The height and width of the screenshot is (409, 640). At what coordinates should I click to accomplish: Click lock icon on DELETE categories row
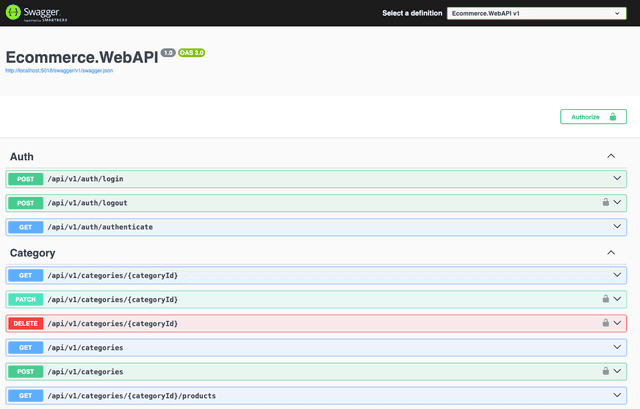(605, 323)
